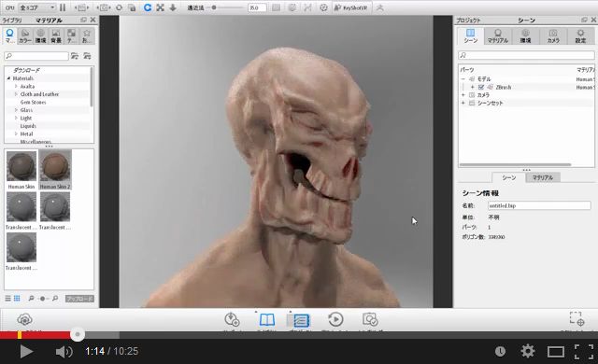This screenshot has height=364, width=598.
Task: Select the first Translucent material thumbnail
Action: (21, 206)
